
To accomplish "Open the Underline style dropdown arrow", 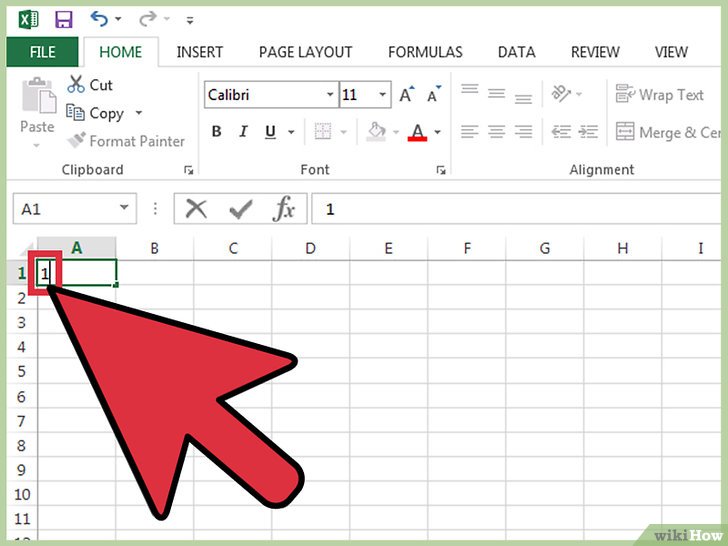I will pyautogui.click(x=291, y=132).
